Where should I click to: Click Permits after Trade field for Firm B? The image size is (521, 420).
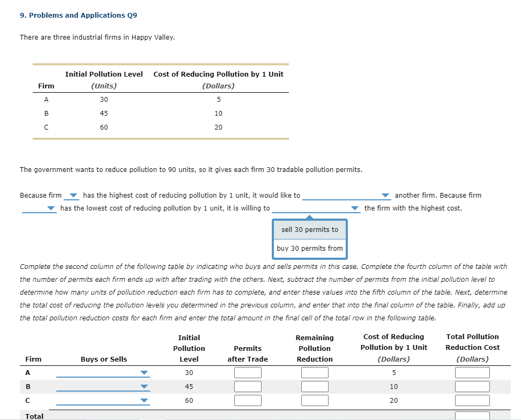click(248, 386)
